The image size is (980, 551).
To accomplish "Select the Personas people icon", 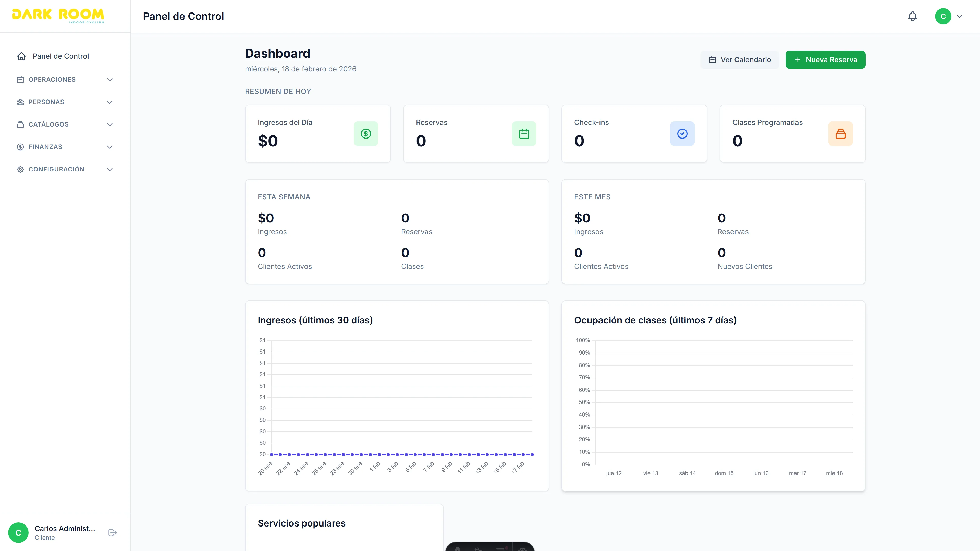I will click(x=20, y=102).
